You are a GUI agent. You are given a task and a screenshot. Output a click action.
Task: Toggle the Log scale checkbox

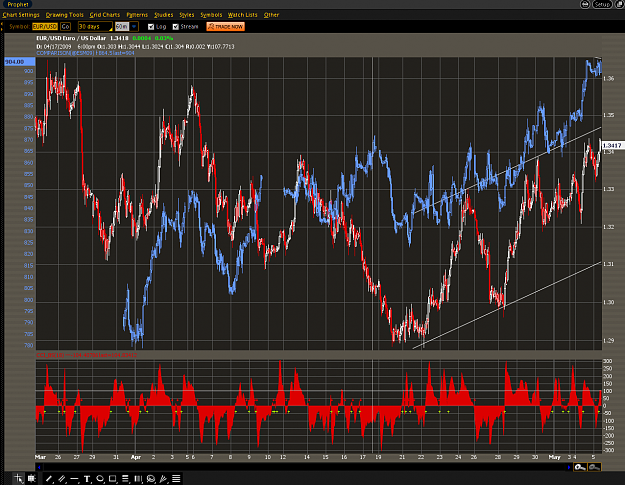click(151, 27)
